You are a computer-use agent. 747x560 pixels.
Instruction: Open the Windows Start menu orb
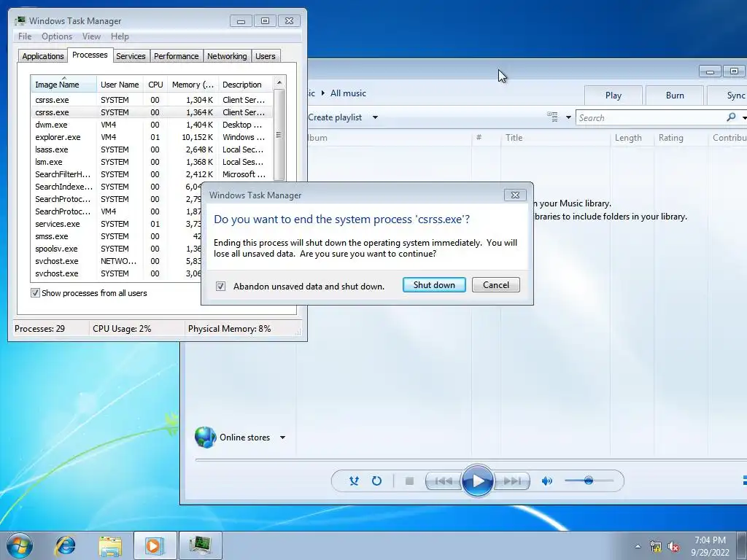(20, 545)
